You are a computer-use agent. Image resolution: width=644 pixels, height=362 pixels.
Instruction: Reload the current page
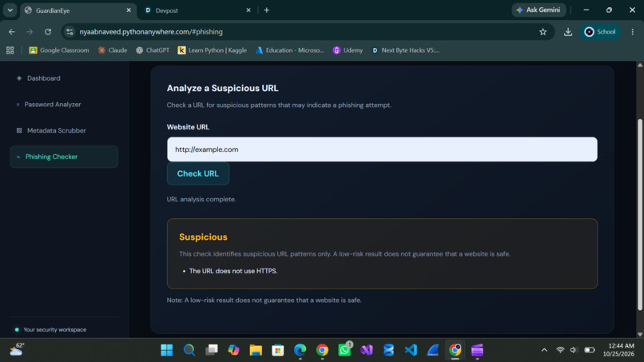[x=48, y=32]
